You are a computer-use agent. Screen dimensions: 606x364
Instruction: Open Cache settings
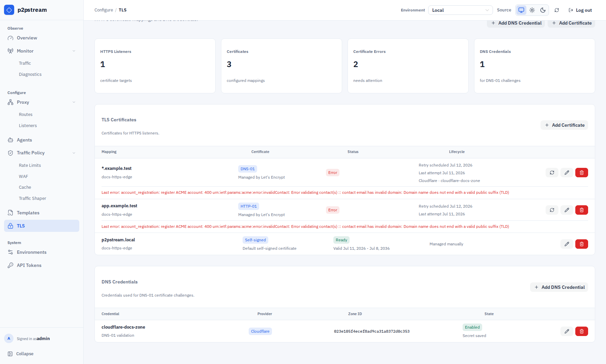coord(25,187)
